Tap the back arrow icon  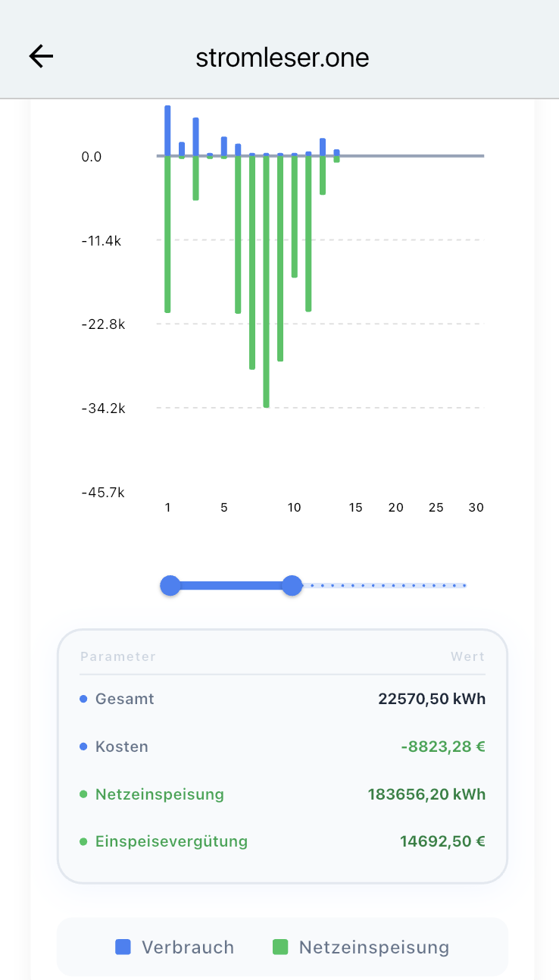(41, 56)
